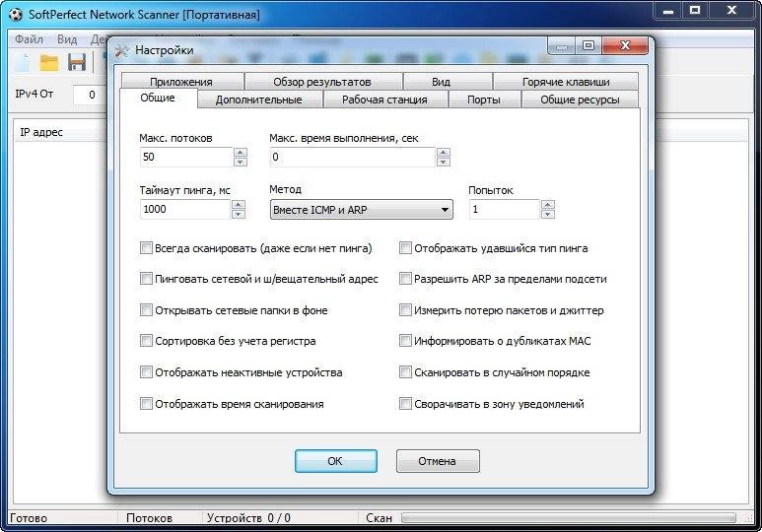Click the Settings wrench icon in dialog title
762x532 pixels.
tap(121, 50)
